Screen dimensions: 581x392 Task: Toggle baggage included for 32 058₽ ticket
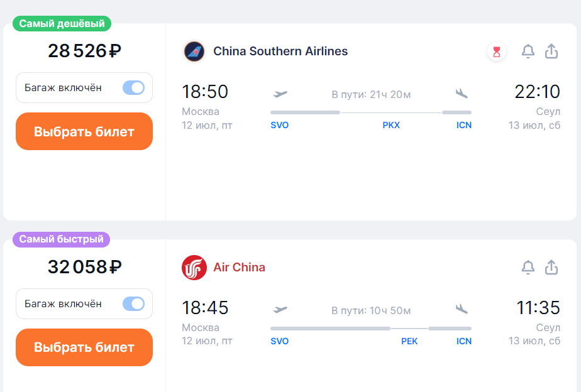pyautogui.click(x=133, y=303)
